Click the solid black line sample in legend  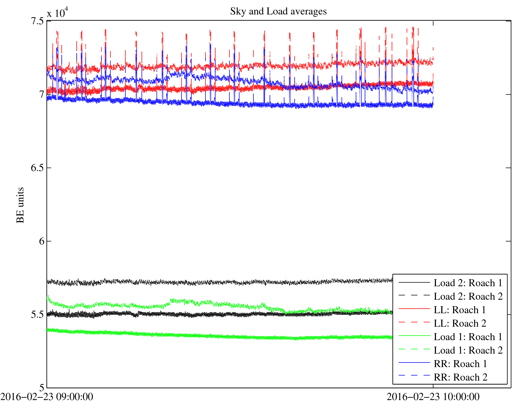[414, 282]
